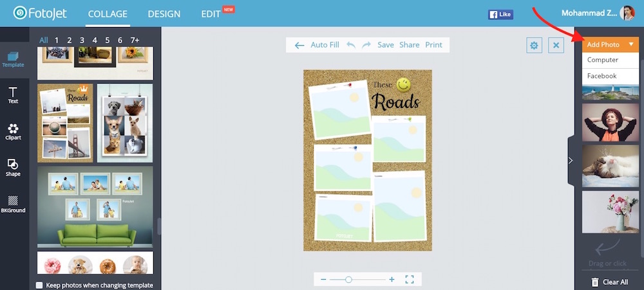Open the Template panel in sidebar
This screenshot has height=290, width=644.
click(x=13, y=59)
